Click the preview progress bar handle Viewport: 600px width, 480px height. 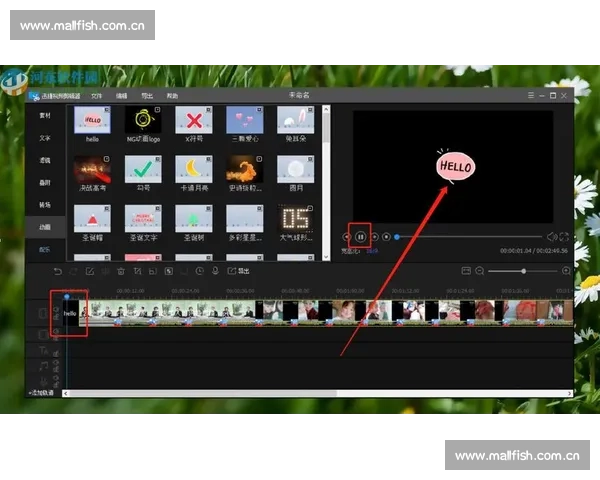(397, 237)
